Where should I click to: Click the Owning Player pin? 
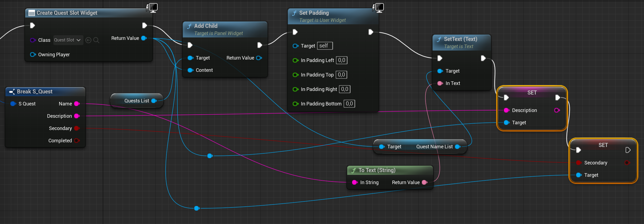click(33, 54)
